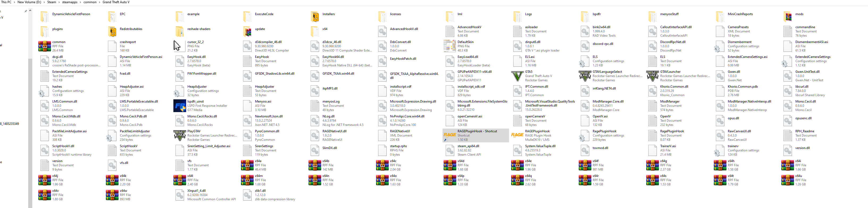The width and height of the screenshot is (868, 208).
Task: Select the menyooLog text document name
Action: tap(331, 102)
